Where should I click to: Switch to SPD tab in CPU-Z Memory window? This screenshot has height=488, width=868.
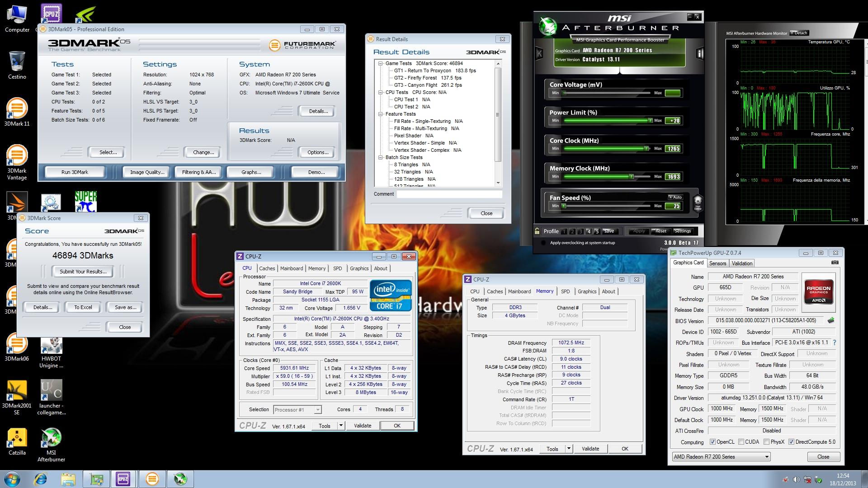point(565,291)
